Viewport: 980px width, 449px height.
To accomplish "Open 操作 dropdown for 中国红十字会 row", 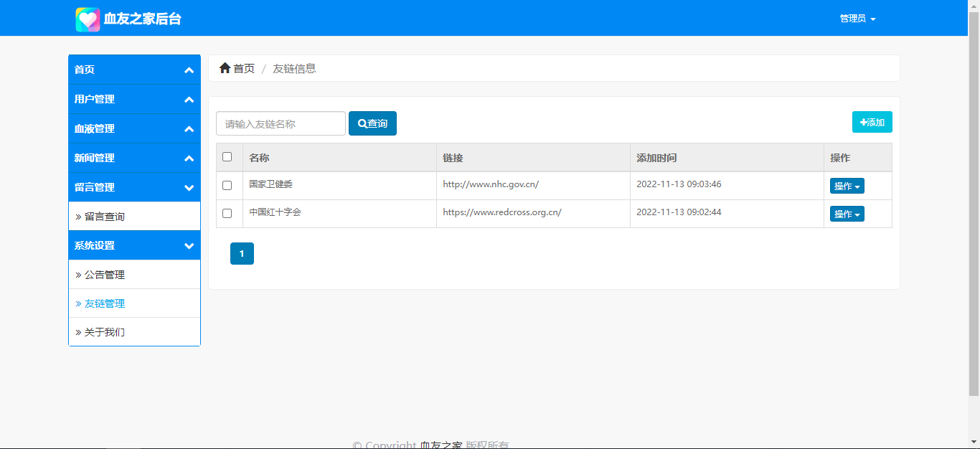I will pos(847,214).
